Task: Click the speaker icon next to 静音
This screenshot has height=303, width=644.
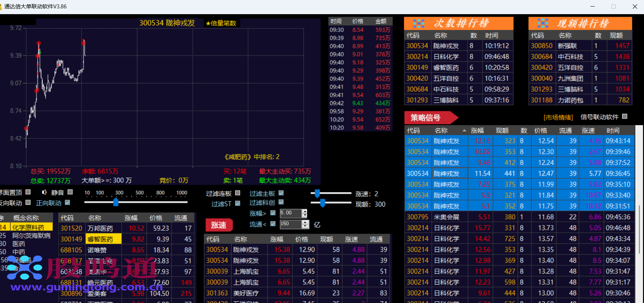Action: (x=44, y=192)
